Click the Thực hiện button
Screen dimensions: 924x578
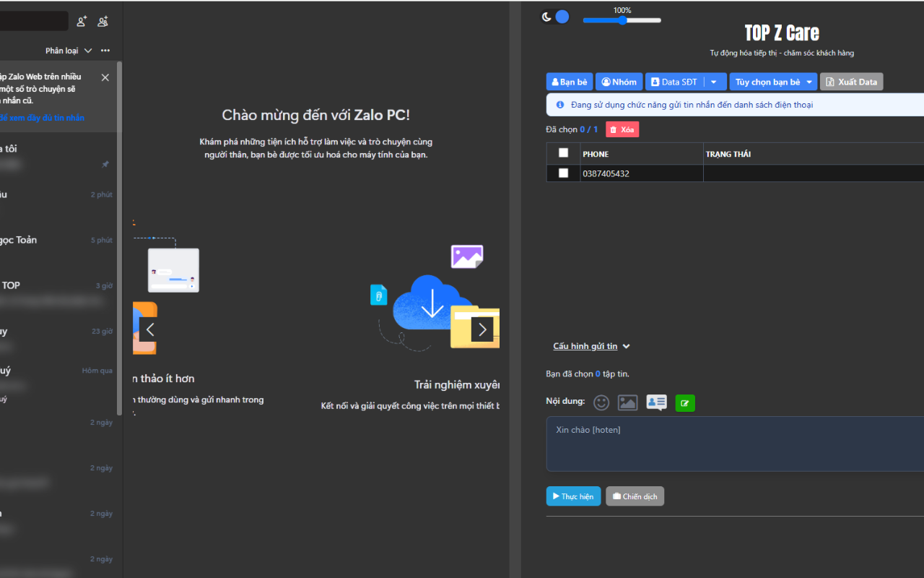click(x=573, y=496)
